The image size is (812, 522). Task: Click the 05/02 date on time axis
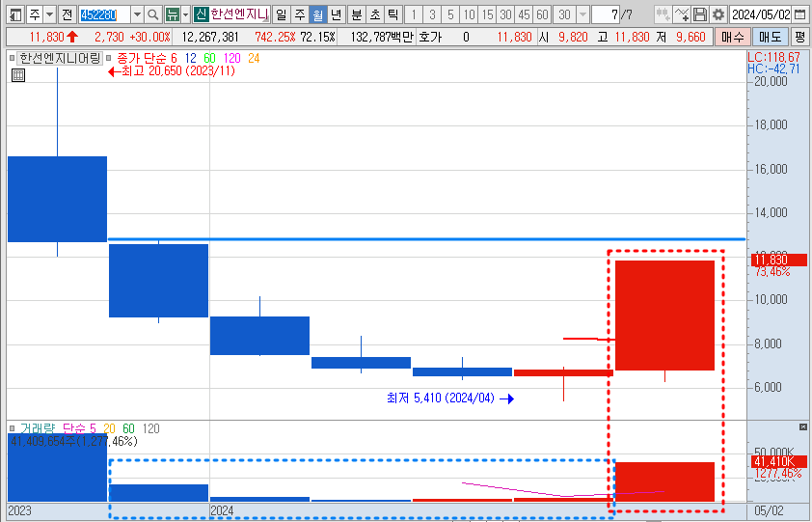point(771,510)
